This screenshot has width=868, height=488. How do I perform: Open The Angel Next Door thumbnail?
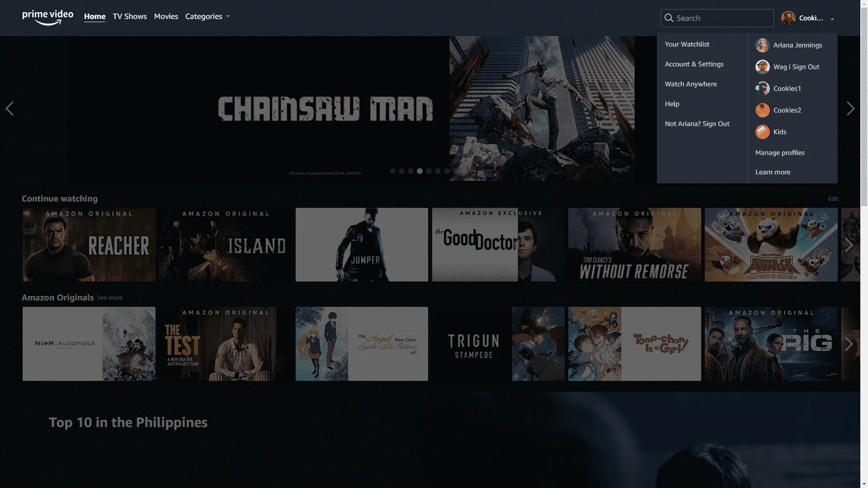[x=362, y=344]
